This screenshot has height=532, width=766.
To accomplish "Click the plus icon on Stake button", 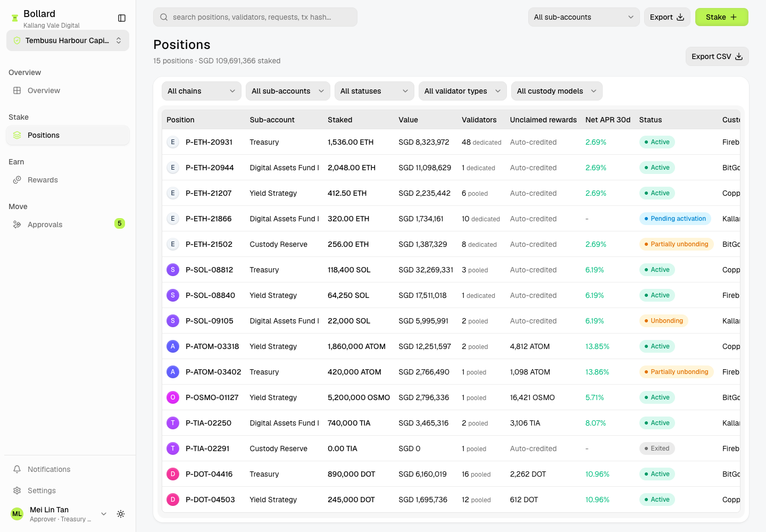I will (x=734, y=17).
